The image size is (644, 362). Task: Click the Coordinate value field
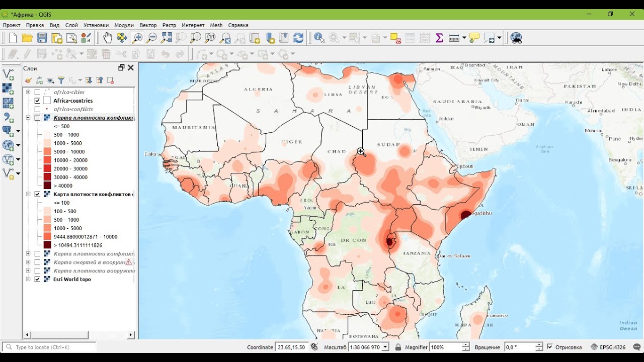pos(292,347)
